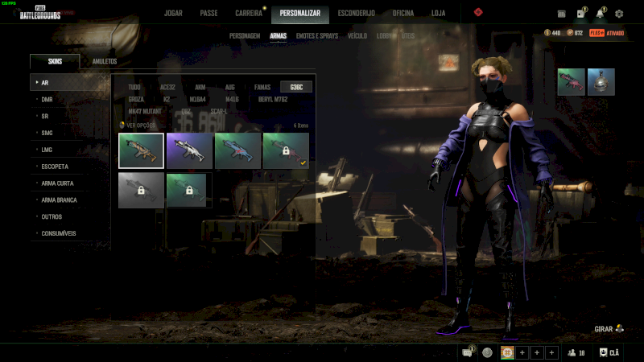Image resolution: width=644 pixels, height=362 pixels.
Task: Click the round radio wheel icon in bottom bar
Action: coord(488,352)
